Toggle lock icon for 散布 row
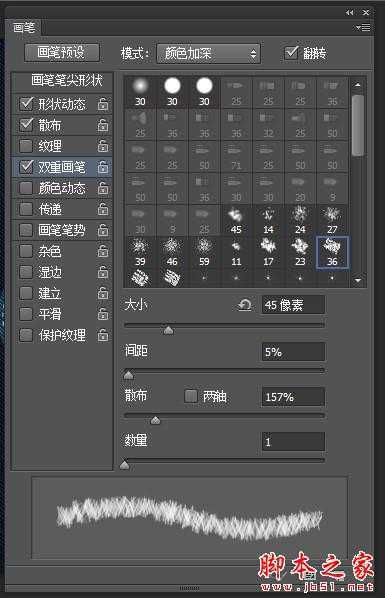 pyautogui.click(x=103, y=125)
